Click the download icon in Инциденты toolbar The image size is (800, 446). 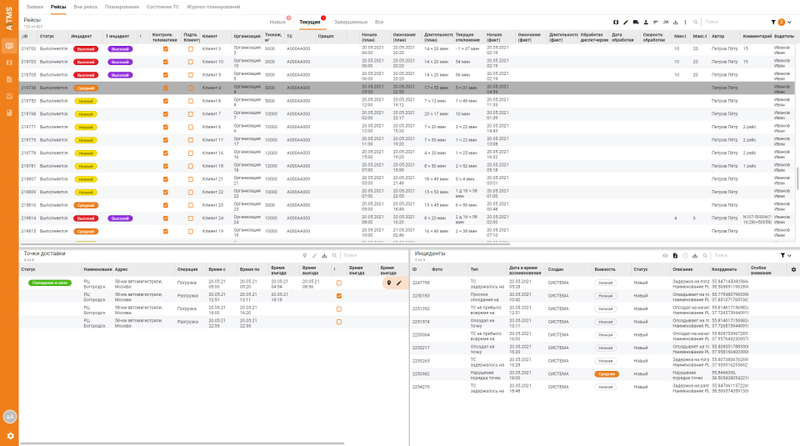(x=695, y=256)
